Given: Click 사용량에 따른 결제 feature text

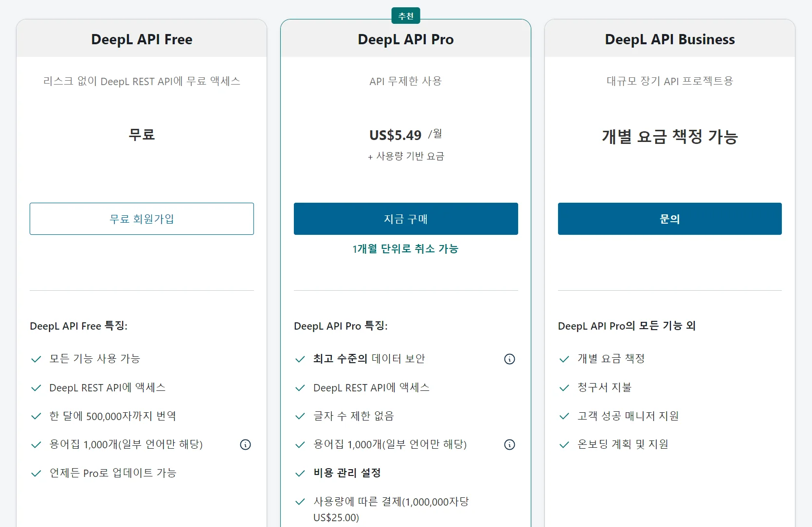Looking at the screenshot, I should point(391,509).
